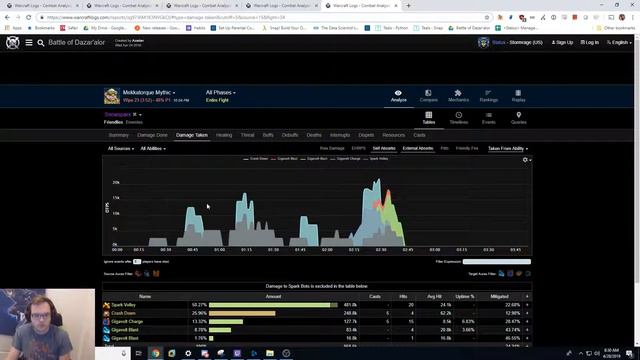Switch to the Damage Done tab

point(152,135)
